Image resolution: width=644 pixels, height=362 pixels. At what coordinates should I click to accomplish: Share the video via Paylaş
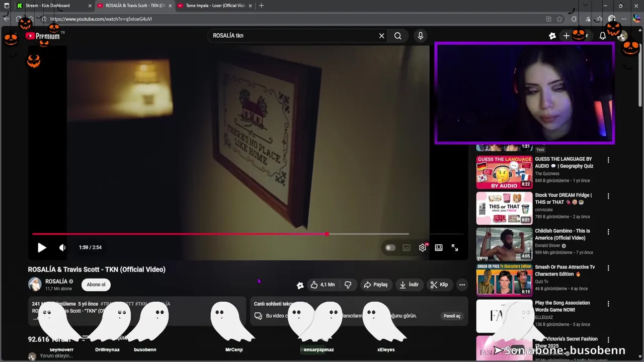(x=375, y=285)
